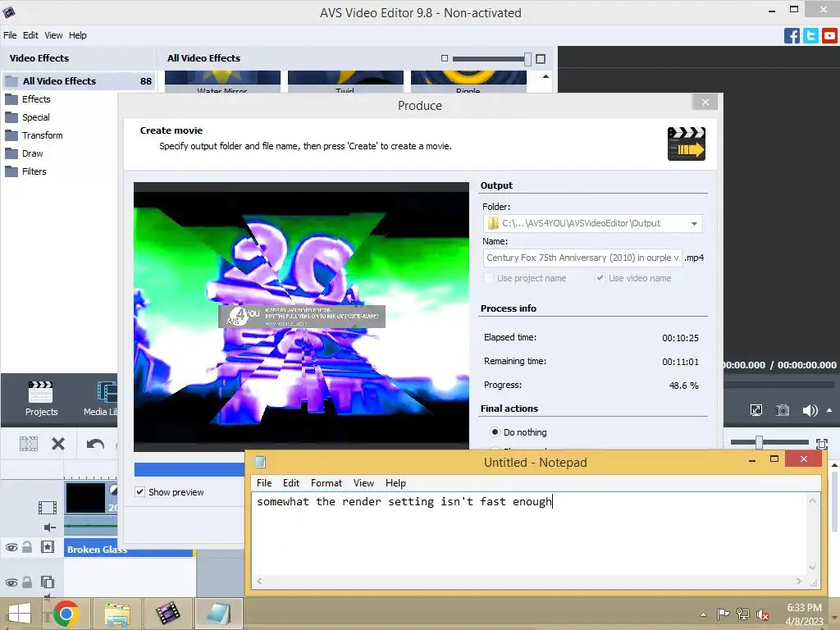Screen dimensions: 840x630
Task: Select the video effects track star icon
Action: 47,547
